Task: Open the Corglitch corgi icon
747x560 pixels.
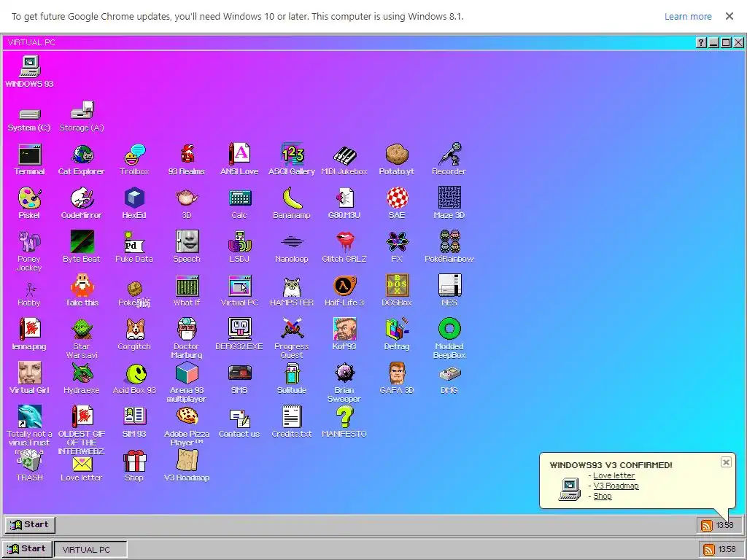Action: point(134,335)
